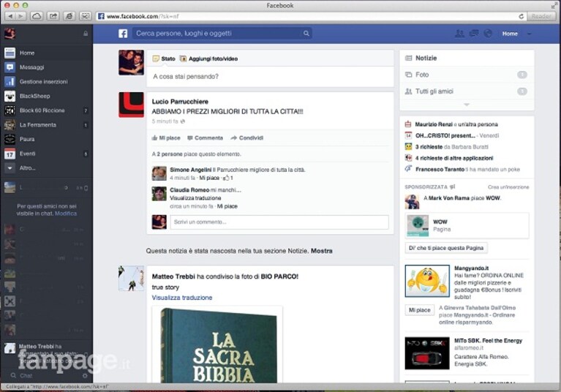
Task: Click the Lucio Parrucchiere red logo thumbnail
Action: [132, 105]
